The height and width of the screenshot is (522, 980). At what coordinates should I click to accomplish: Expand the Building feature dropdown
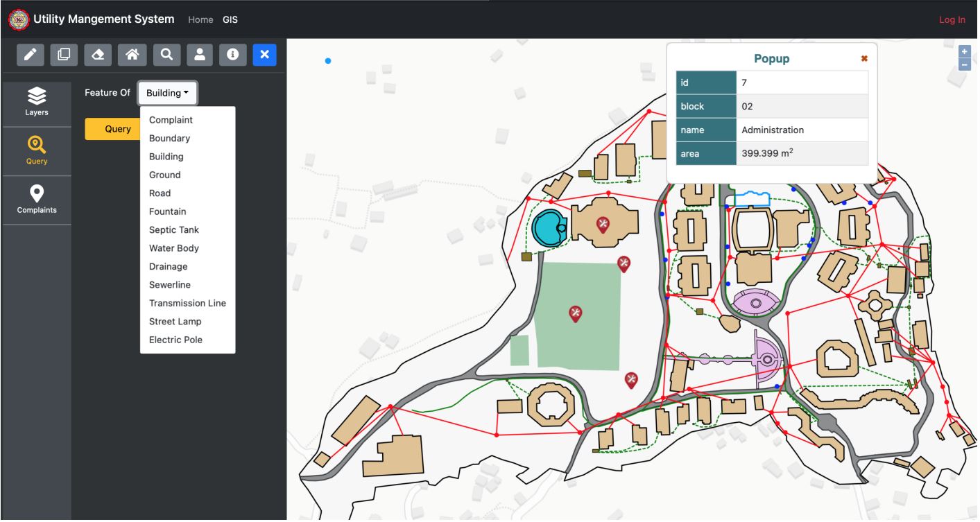(x=167, y=93)
